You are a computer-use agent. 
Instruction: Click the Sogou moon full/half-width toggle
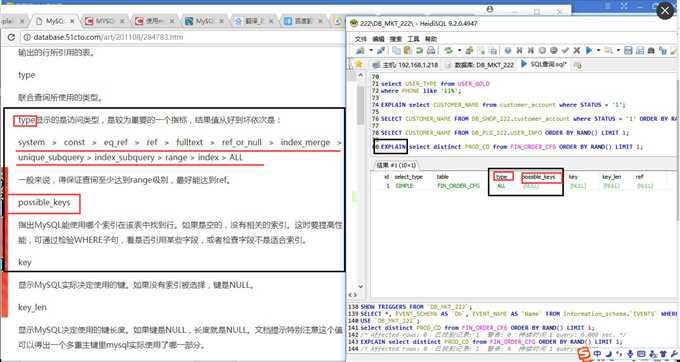[x=608, y=355]
